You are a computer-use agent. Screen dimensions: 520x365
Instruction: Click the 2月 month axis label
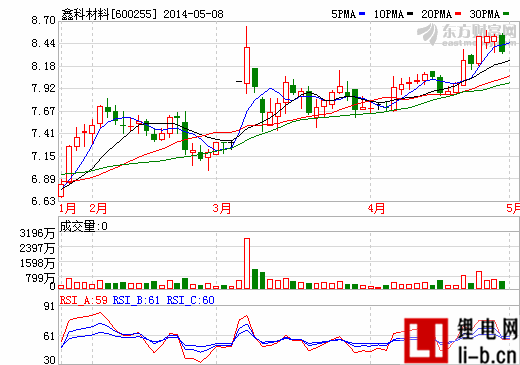click(98, 209)
